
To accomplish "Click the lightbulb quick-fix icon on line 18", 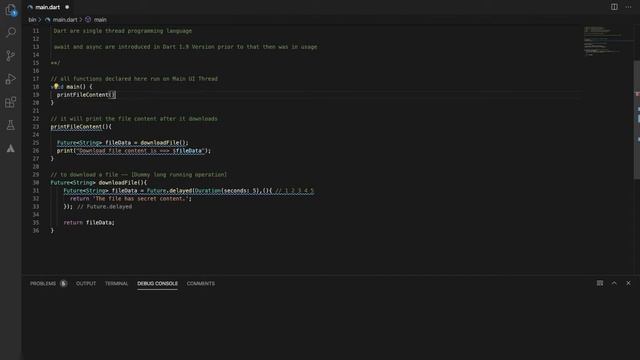I will click(x=56, y=86).
